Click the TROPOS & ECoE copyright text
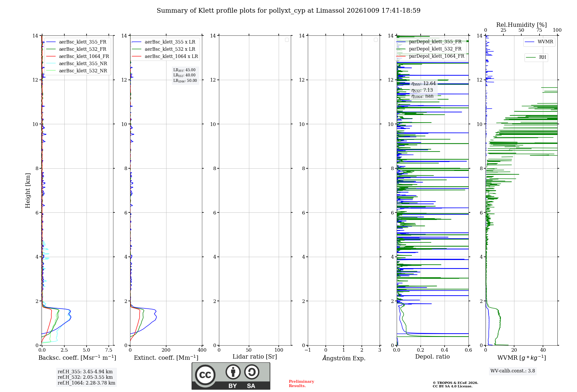Image resolution: width=577 pixels, height=392 pixels. click(455, 385)
